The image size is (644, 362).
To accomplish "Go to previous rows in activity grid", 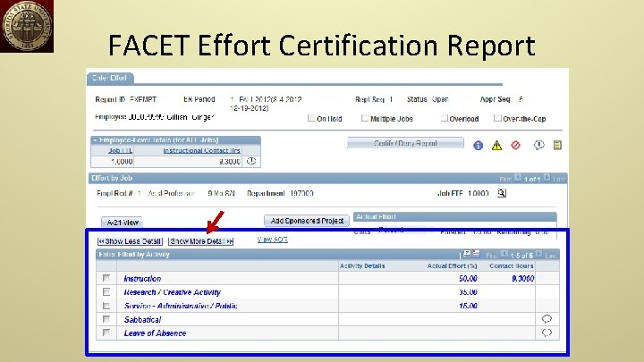I will pos(504,254).
